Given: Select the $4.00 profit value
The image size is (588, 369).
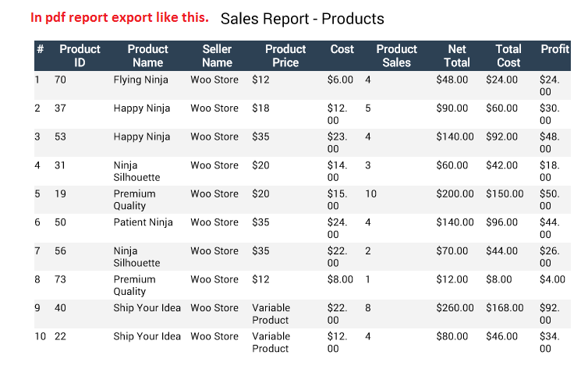Looking at the screenshot, I should tap(552, 279).
